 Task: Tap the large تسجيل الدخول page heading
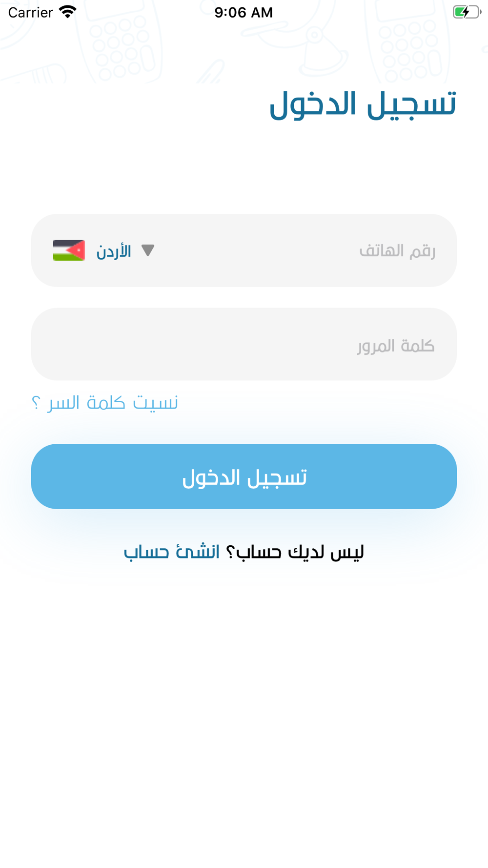[x=363, y=104]
